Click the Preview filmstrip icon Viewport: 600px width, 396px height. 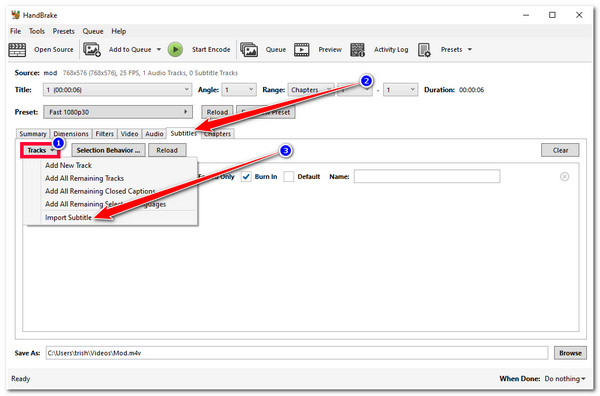click(302, 50)
